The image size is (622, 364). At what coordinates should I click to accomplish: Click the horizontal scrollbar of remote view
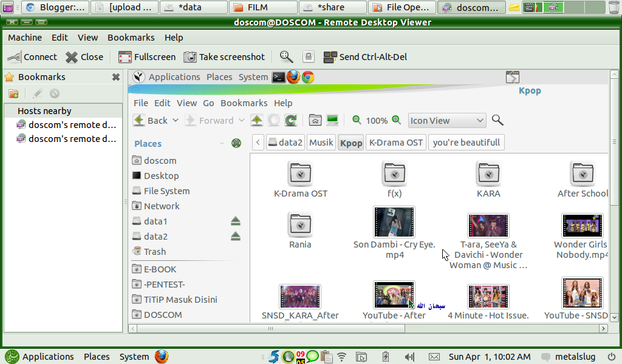click(x=270, y=328)
